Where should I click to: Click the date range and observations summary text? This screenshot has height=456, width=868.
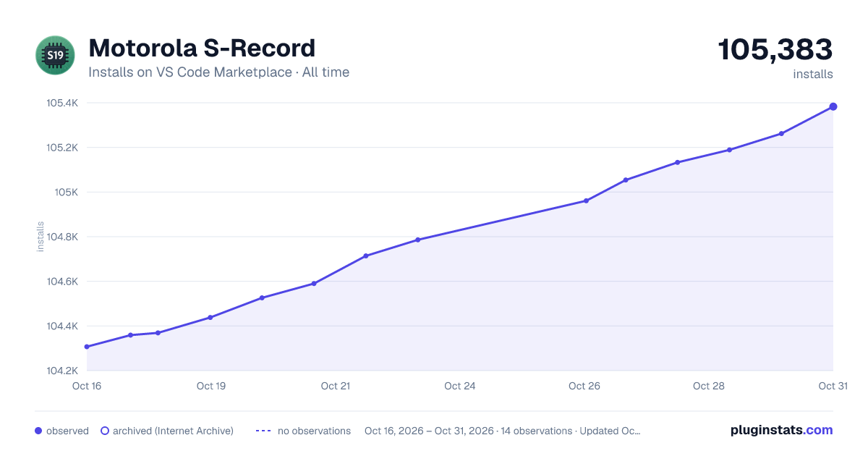[503, 431]
